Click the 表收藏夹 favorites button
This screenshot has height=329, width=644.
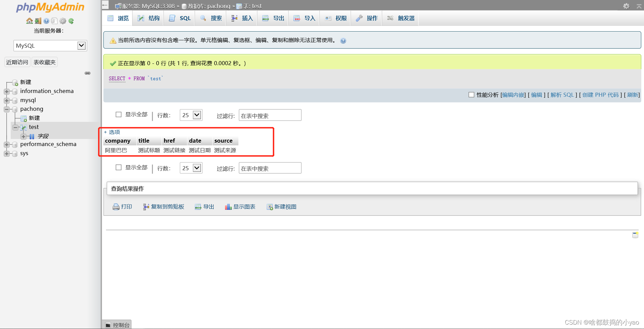[45, 62]
